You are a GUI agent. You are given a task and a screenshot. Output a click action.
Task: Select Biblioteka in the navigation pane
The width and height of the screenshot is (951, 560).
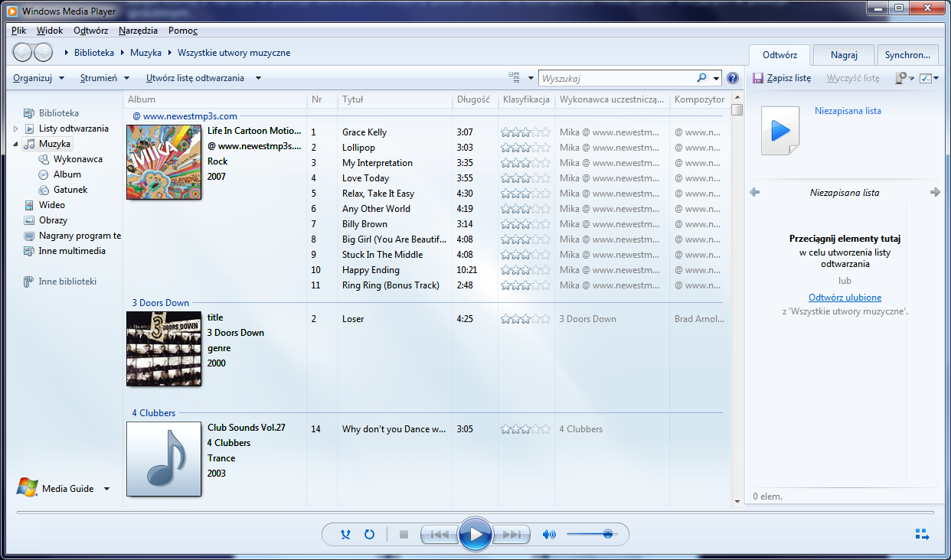point(59,113)
